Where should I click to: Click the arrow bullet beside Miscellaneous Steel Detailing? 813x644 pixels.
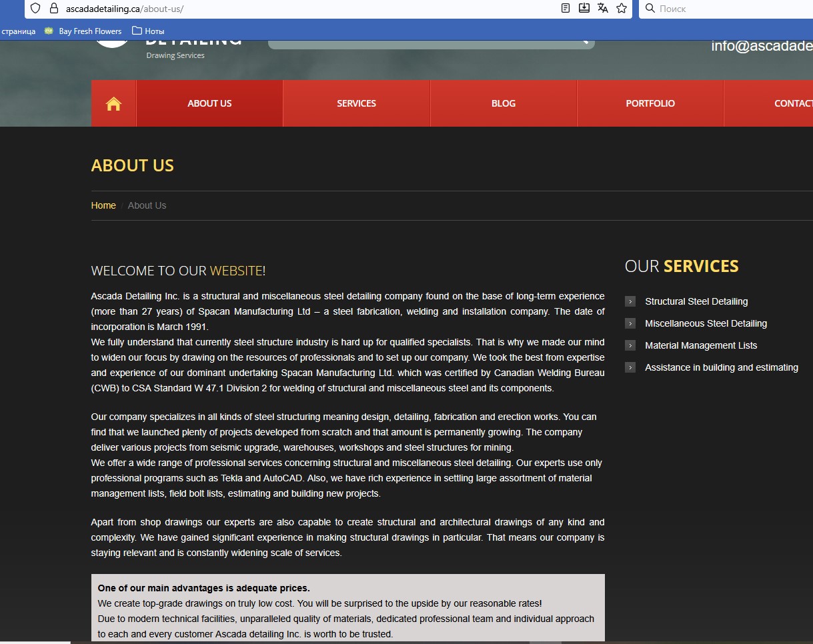tap(630, 323)
